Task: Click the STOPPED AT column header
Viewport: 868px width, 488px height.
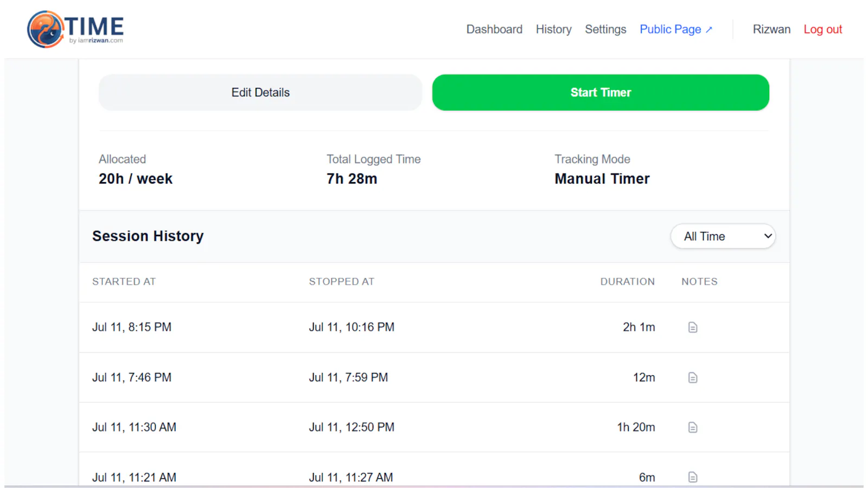Action: pyautogui.click(x=342, y=281)
